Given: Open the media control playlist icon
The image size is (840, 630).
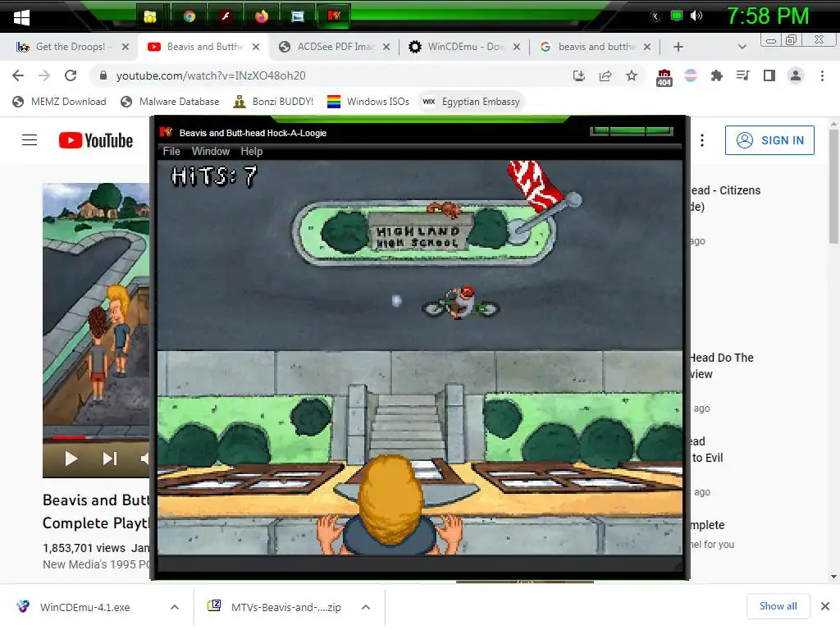Looking at the screenshot, I should [742, 75].
